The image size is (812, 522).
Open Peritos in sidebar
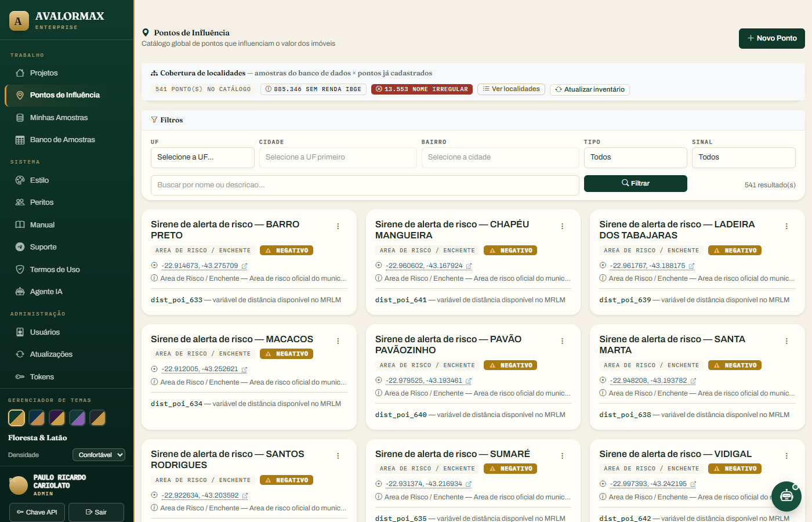[67, 202]
